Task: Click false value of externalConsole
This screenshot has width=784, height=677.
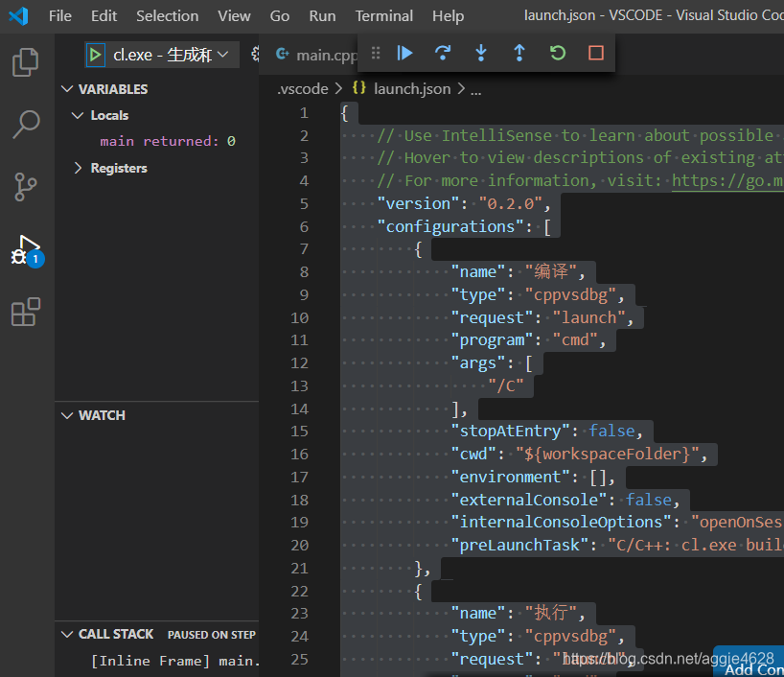Action: tap(649, 500)
